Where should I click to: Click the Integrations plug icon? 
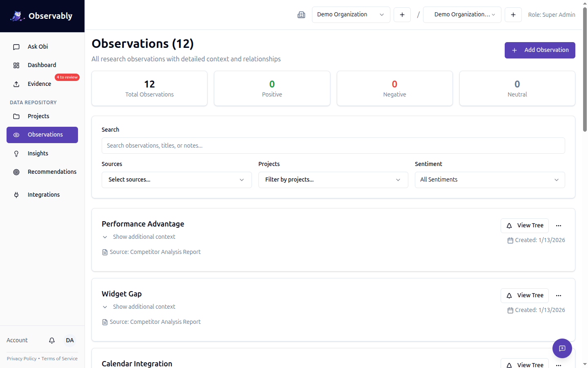(x=16, y=194)
